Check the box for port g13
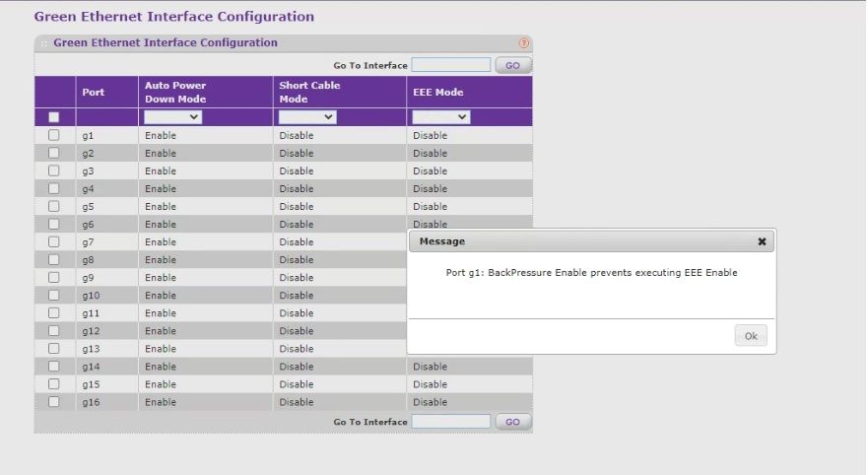 54,348
